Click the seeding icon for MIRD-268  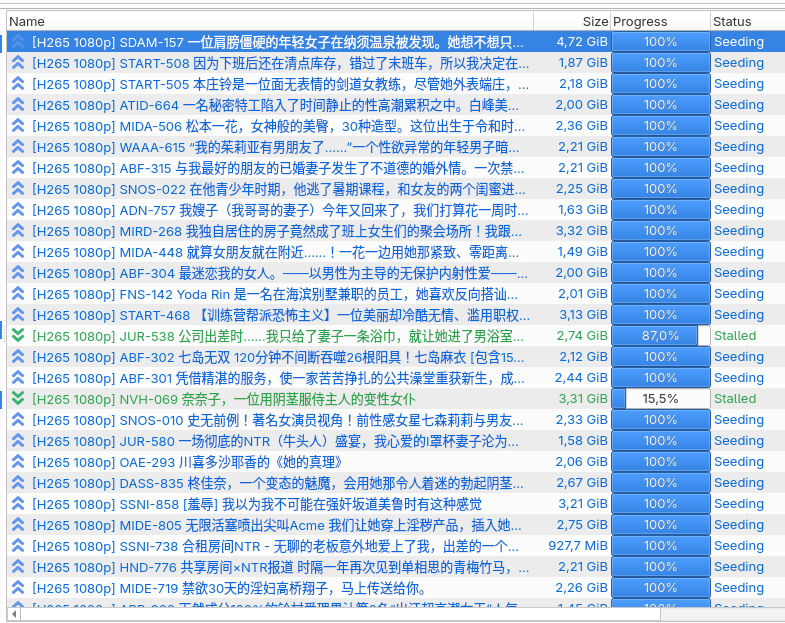coord(18,231)
